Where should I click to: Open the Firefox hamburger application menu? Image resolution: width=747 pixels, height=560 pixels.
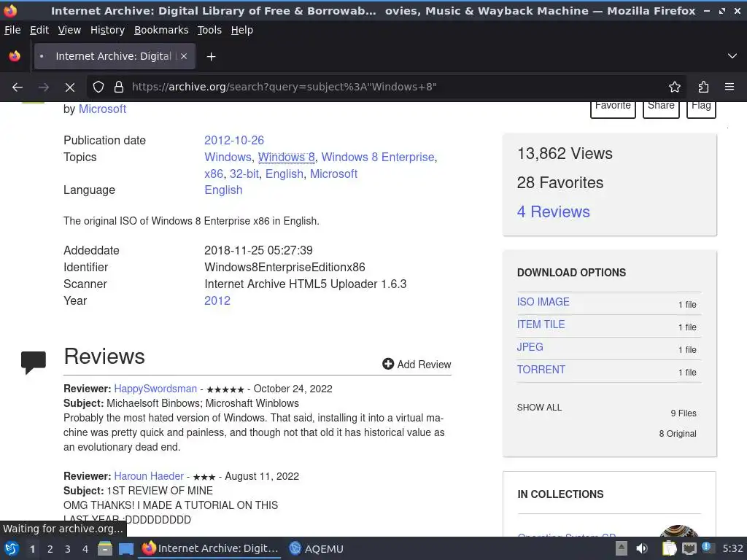(x=729, y=87)
